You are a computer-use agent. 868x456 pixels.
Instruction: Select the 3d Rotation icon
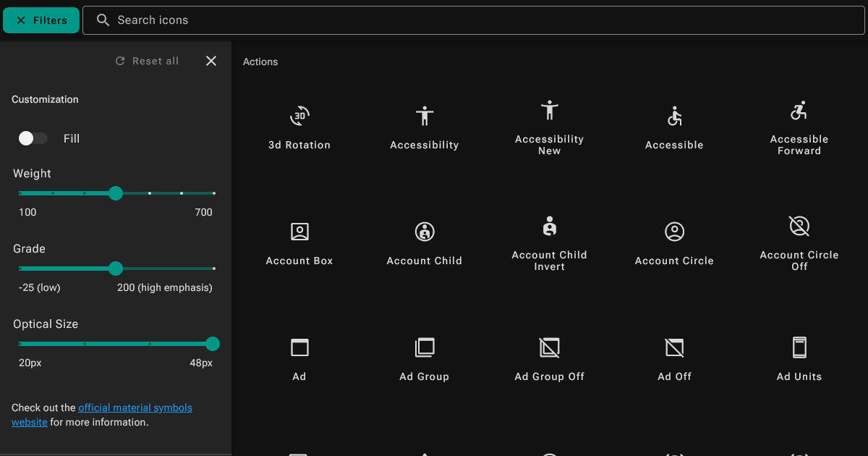299,116
